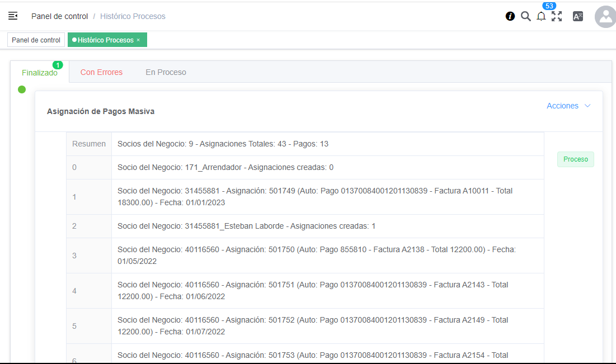Screen dimensions: 616x364
Task: Open the language translation icon
Action: coord(578,16)
